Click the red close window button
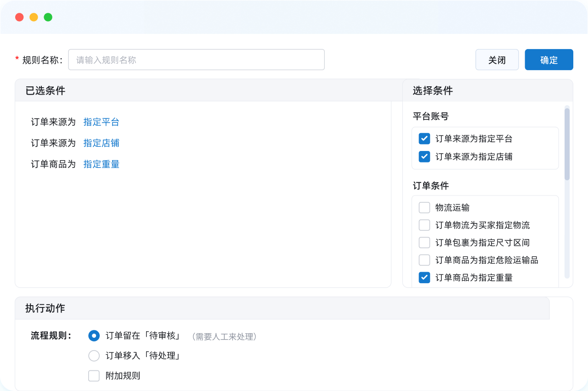The height and width of the screenshot is (391, 588). point(19,17)
